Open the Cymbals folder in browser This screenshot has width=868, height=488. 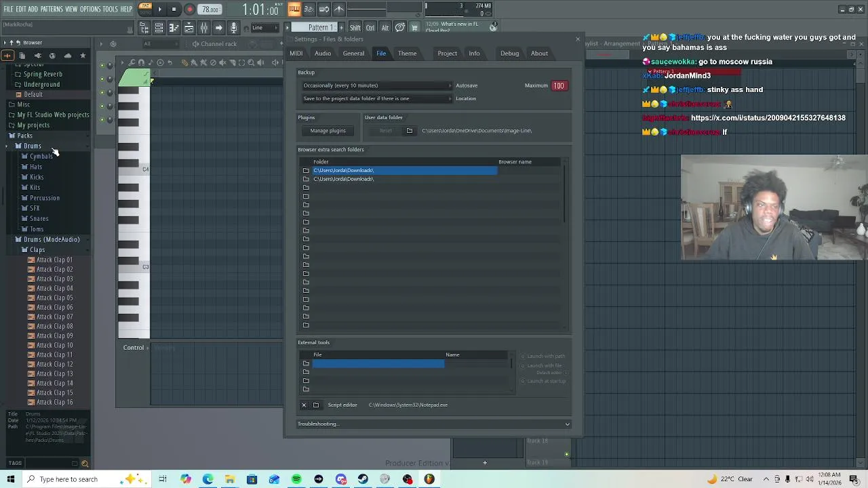click(41, 157)
